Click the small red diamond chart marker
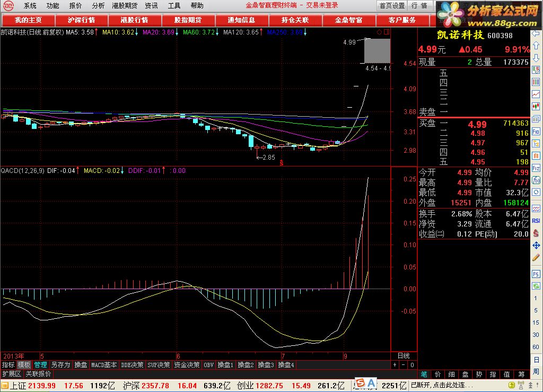This screenshot has width=543, height=392. tap(379, 32)
